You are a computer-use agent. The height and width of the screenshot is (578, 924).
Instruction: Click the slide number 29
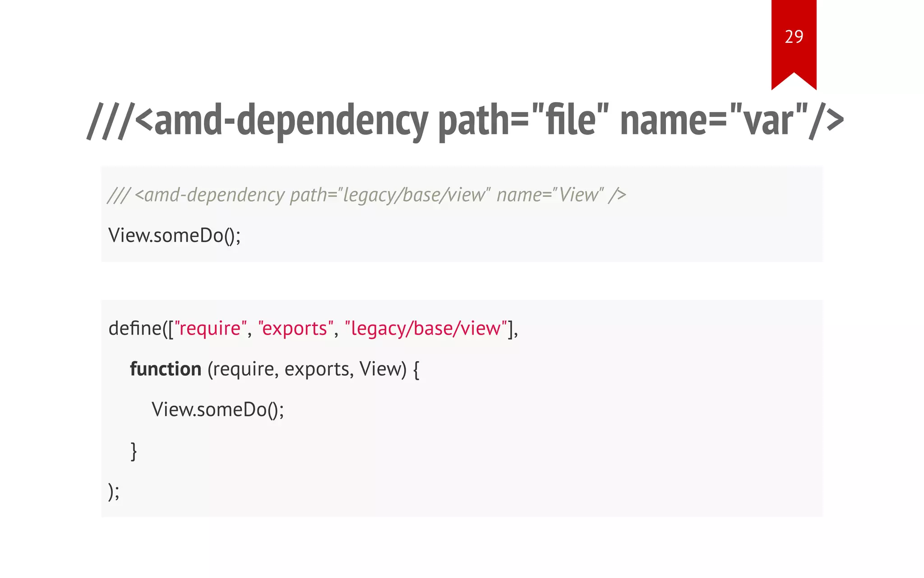(x=794, y=37)
